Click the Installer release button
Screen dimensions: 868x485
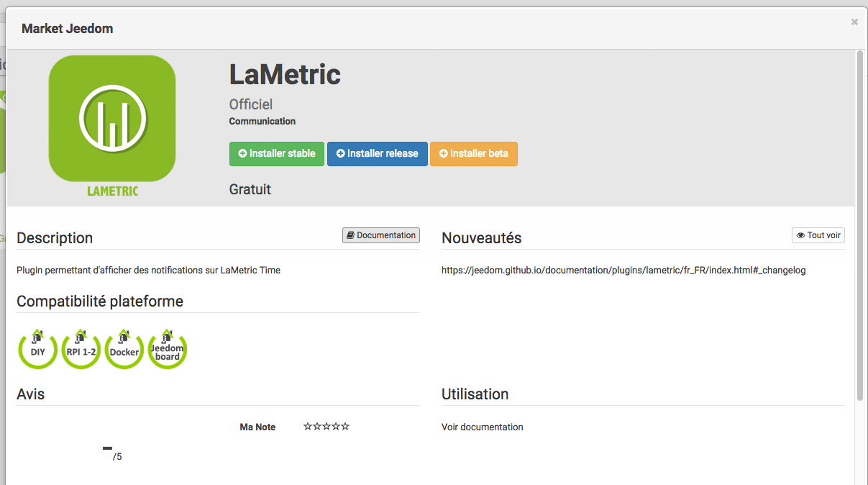(378, 154)
